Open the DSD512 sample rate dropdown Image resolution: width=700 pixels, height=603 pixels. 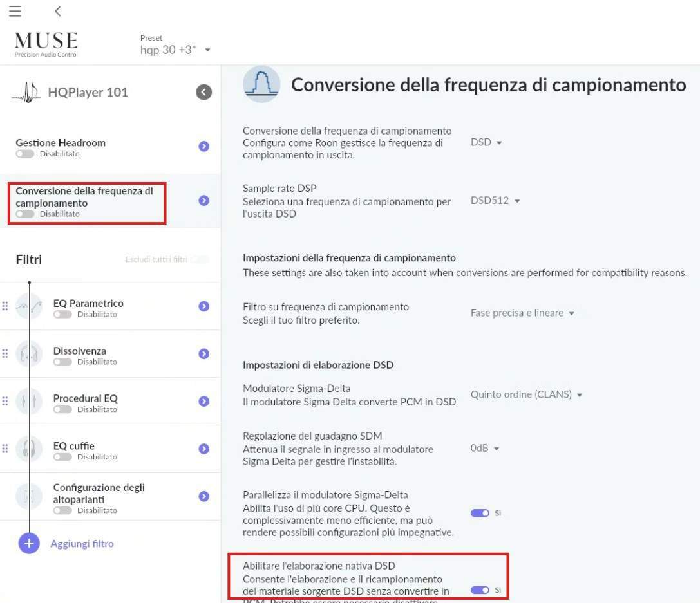click(495, 201)
